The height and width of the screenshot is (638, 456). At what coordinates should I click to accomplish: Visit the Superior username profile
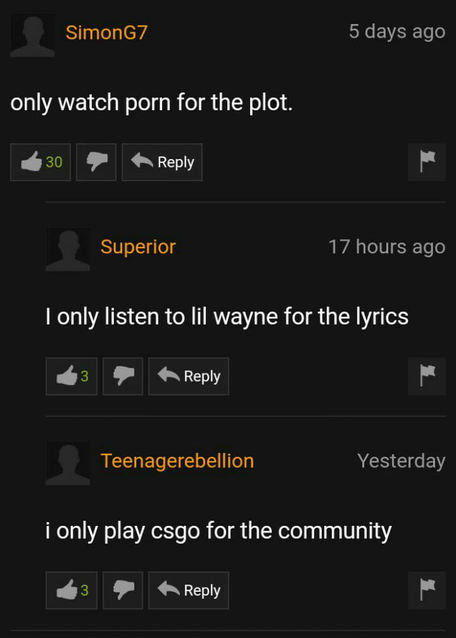pyautogui.click(x=138, y=247)
